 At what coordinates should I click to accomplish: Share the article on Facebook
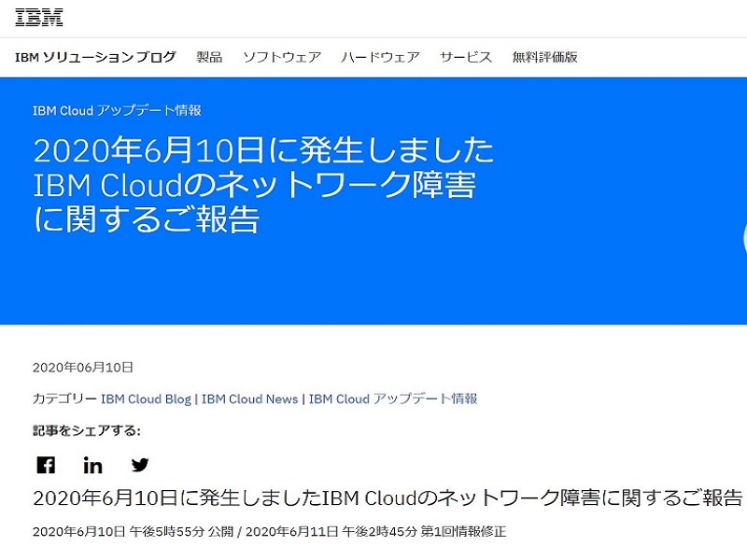click(x=46, y=465)
